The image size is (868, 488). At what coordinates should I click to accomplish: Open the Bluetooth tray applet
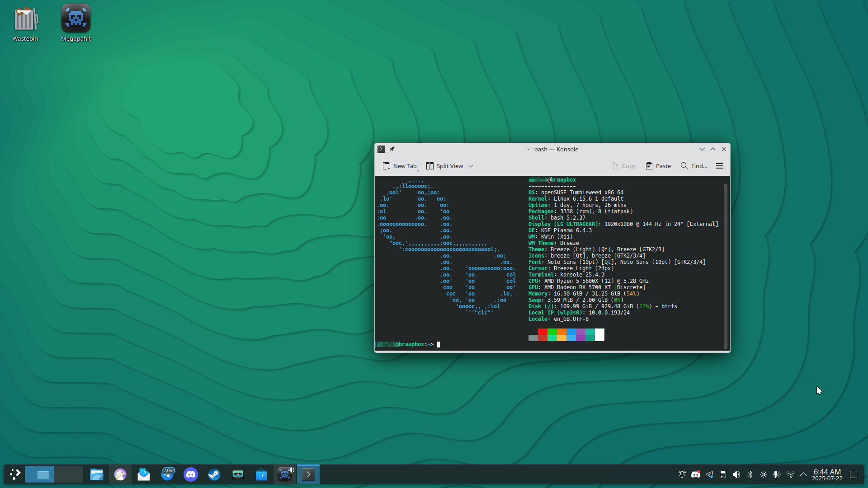click(x=750, y=474)
